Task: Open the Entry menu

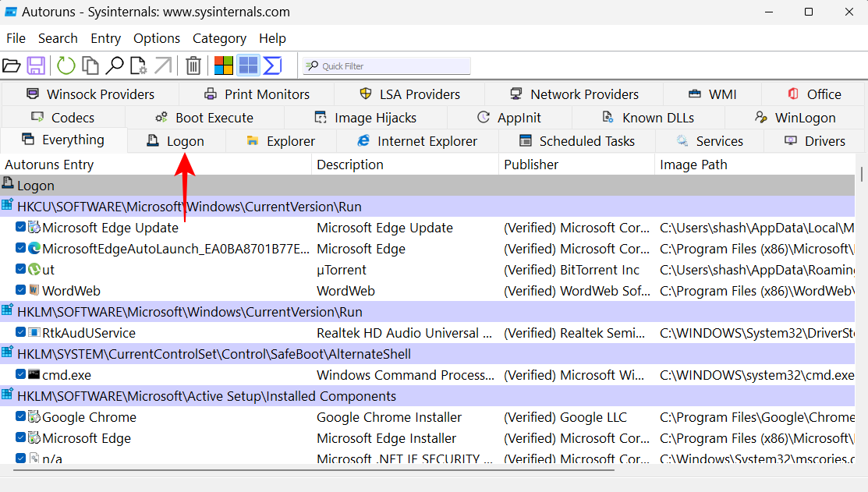Action: pos(105,38)
